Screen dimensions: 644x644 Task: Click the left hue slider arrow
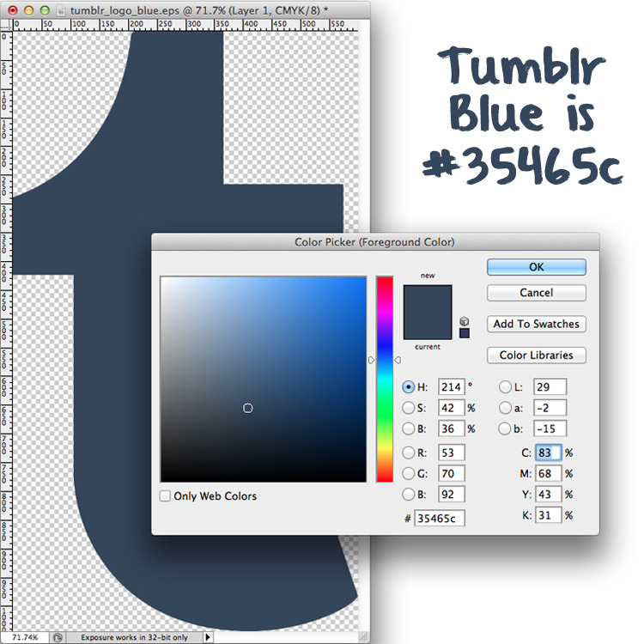click(371, 360)
